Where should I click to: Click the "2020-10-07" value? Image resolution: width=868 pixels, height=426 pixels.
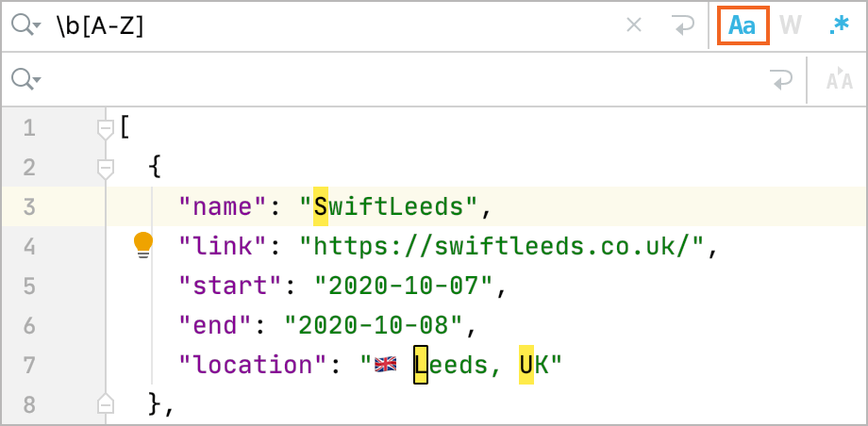pos(403,286)
